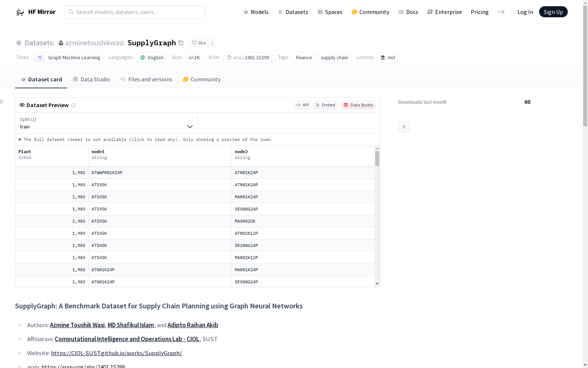Open the MD Shafikul Islam author link
Image resolution: width=588 pixels, height=368 pixels.
131,325
